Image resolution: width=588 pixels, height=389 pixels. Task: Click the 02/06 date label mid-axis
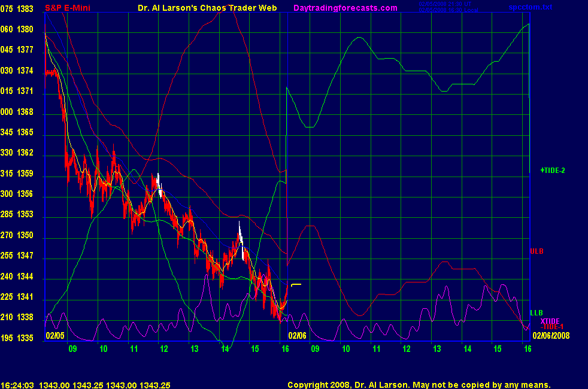(298, 336)
